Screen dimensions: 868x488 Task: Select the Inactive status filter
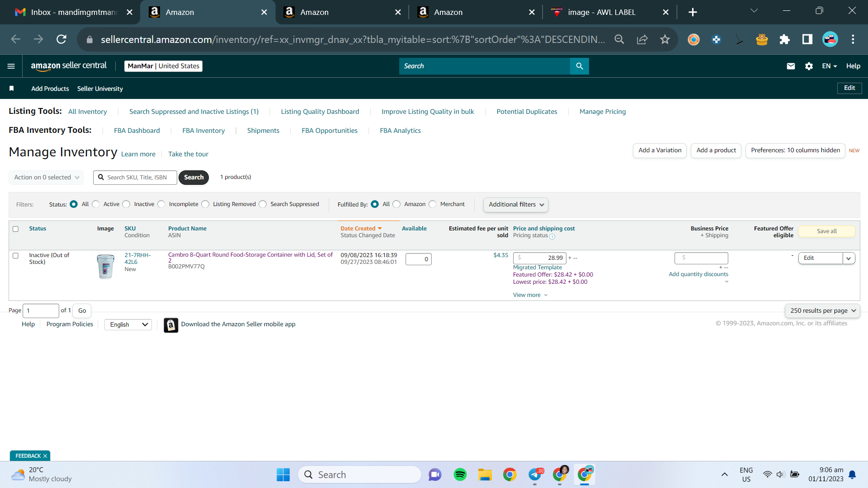(126, 204)
